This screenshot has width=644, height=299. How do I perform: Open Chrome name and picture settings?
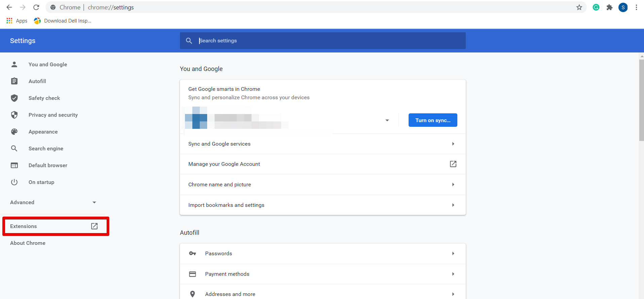(323, 185)
